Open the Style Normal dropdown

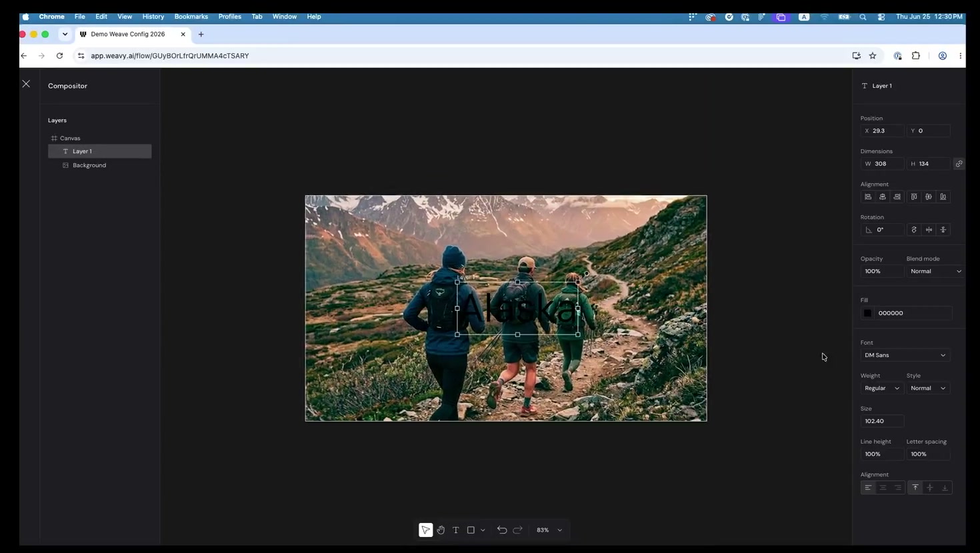(x=928, y=388)
